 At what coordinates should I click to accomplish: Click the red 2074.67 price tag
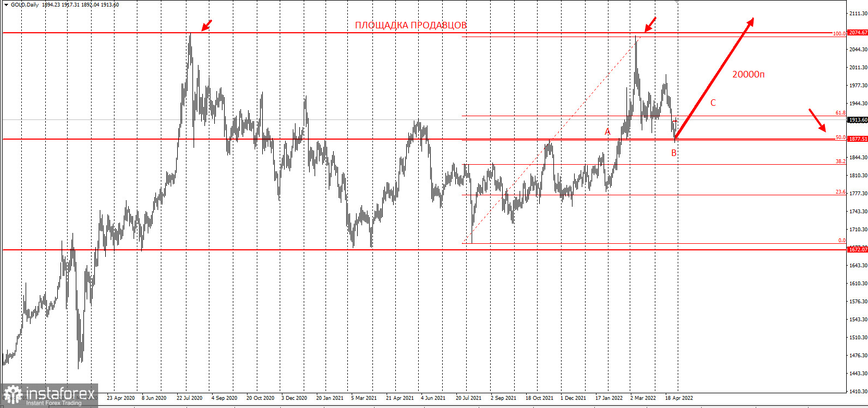click(858, 33)
